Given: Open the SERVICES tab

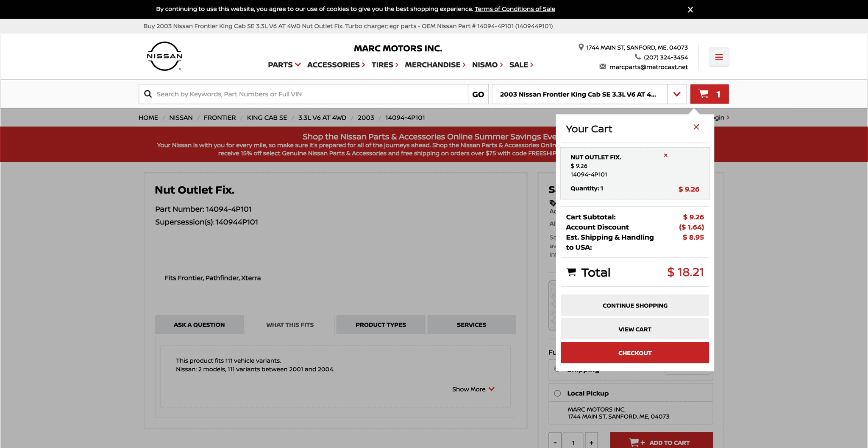Looking at the screenshot, I should pos(471,325).
